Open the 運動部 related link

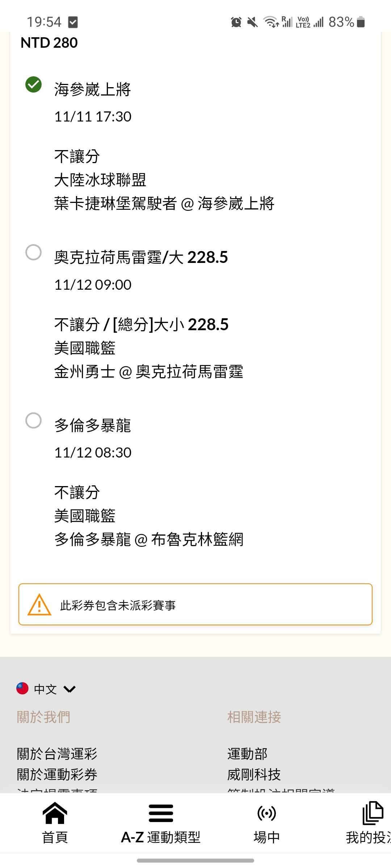pos(247,754)
